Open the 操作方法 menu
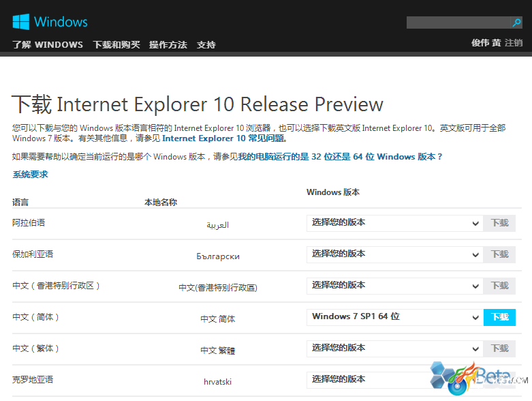The width and height of the screenshot is (532, 401). pyautogui.click(x=168, y=44)
